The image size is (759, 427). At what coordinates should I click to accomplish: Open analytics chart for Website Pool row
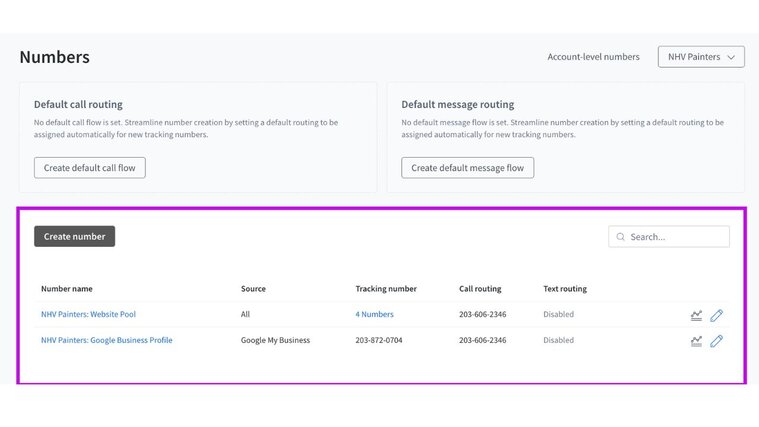pyautogui.click(x=696, y=316)
